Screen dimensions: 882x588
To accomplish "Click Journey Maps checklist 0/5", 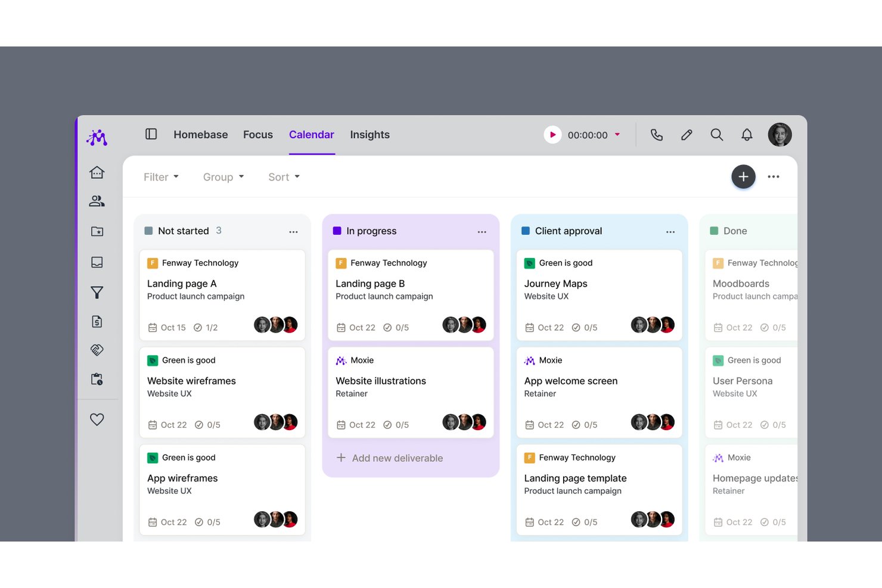I will (x=585, y=328).
